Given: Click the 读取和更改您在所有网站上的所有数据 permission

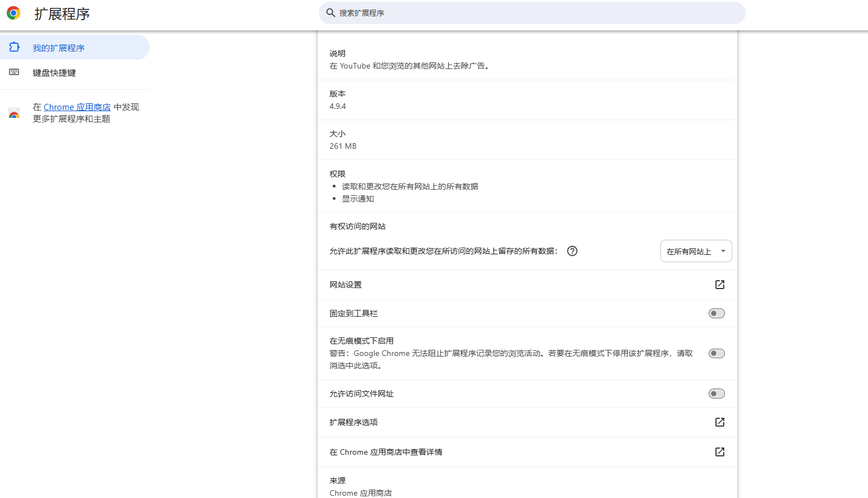Looking at the screenshot, I should pos(410,186).
